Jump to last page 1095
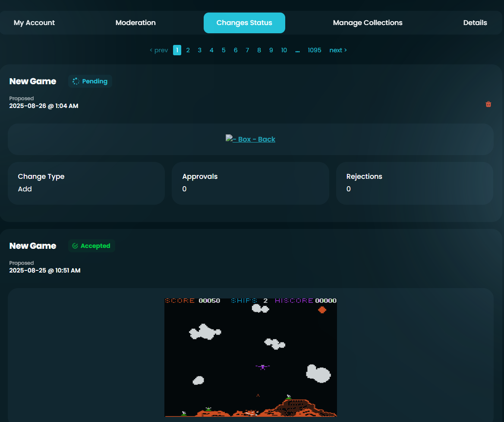Viewport: 504px width, 422px height. coord(315,50)
